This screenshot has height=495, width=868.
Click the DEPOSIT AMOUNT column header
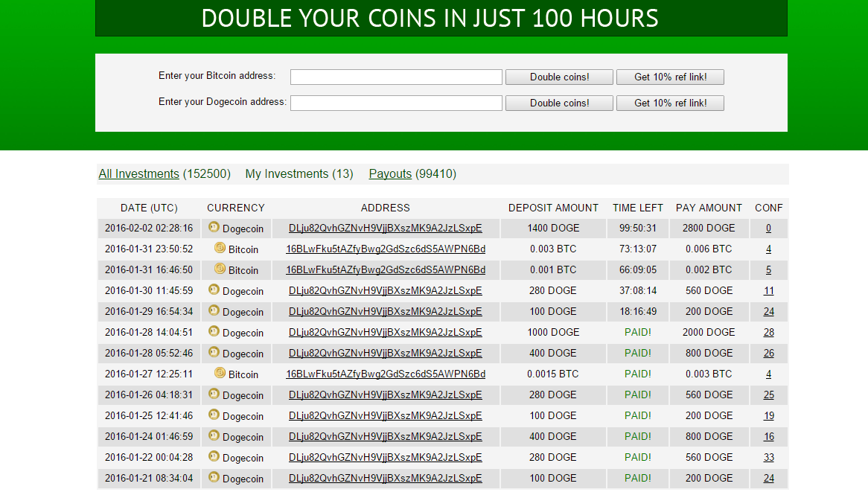click(x=553, y=208)
